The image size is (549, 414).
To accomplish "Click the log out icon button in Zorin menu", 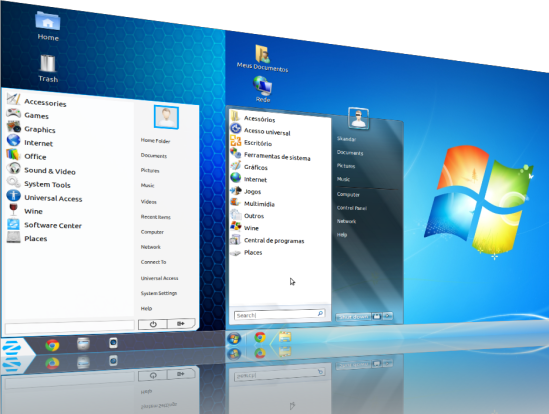I will pyautogui.click(x=181, y=323).
